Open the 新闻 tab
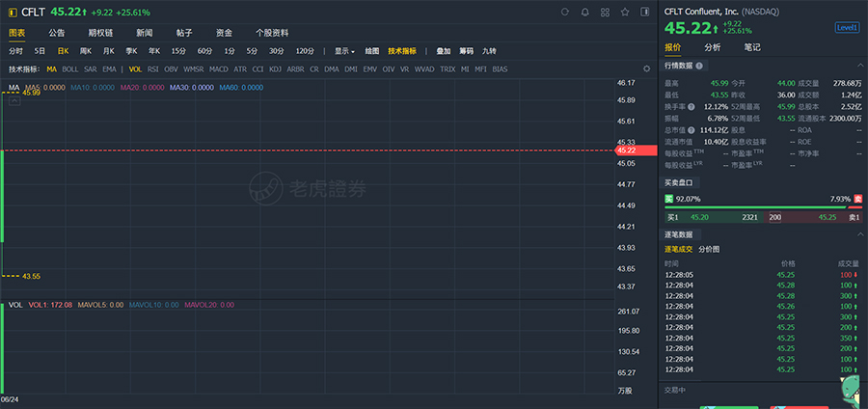 (144, 33)
